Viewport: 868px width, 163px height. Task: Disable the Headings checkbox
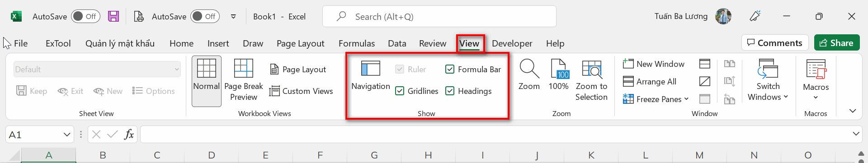[450, 91]
